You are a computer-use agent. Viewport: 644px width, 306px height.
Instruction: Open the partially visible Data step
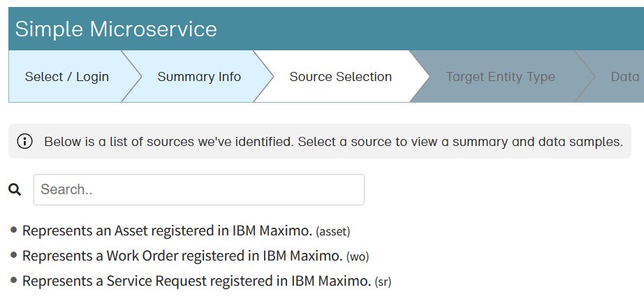(x=624, y=77)
